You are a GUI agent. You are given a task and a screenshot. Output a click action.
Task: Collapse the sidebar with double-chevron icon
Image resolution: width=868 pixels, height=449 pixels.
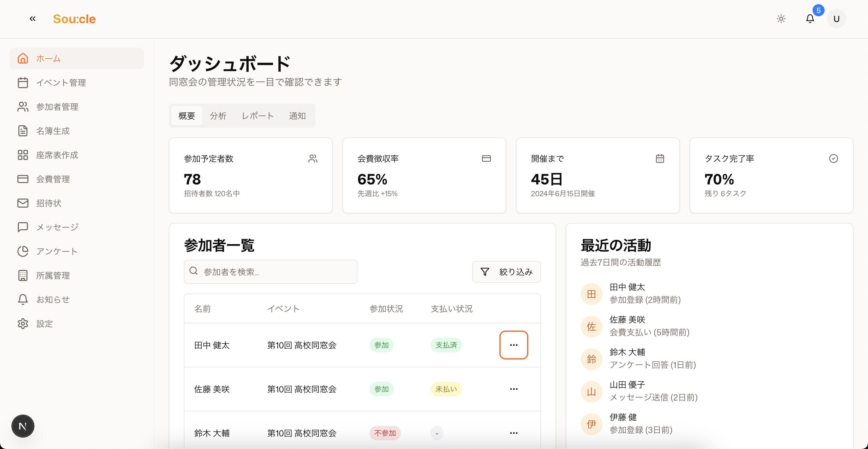32,19
